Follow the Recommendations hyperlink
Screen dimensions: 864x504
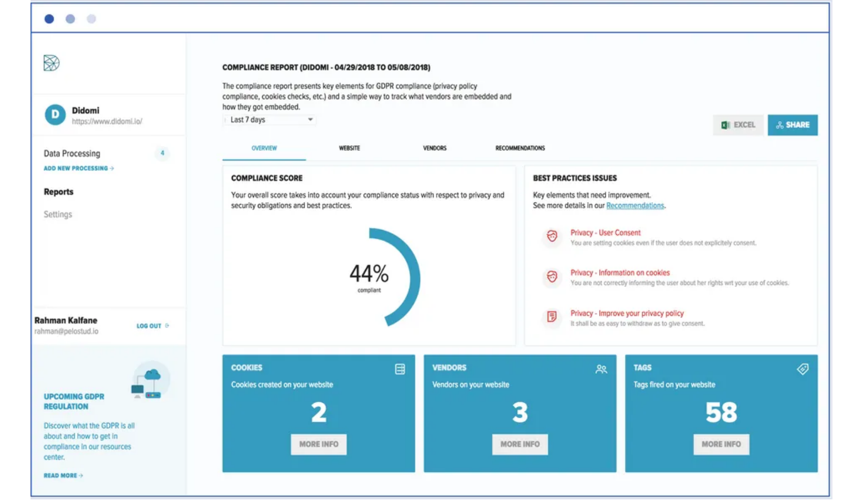(635, 206)
